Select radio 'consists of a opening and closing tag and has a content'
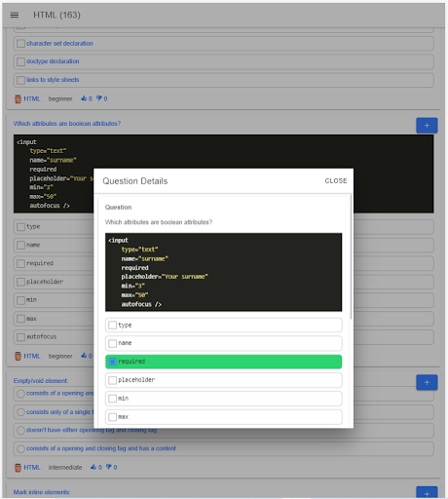This screenshot has width=448, height=499. 20,448
